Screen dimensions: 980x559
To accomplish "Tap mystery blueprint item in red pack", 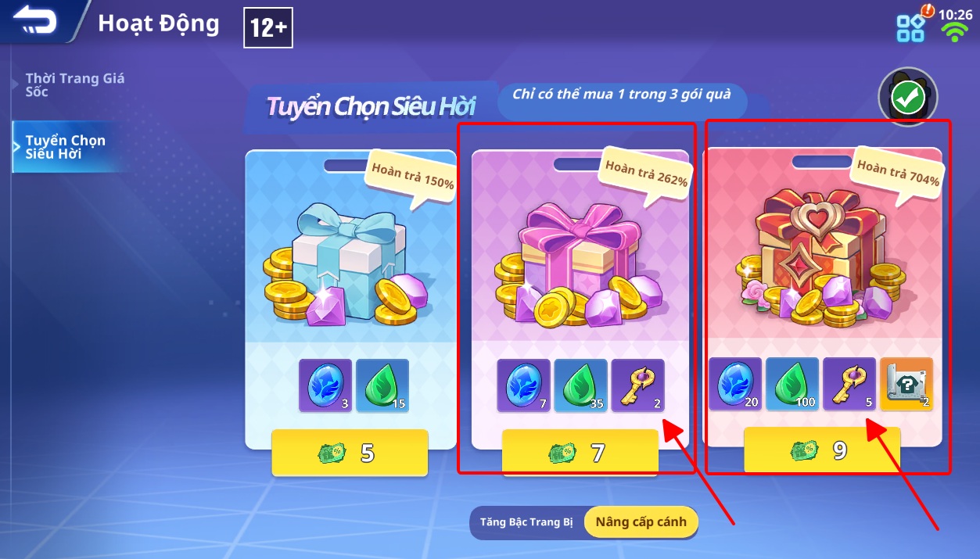I will 906,384.
